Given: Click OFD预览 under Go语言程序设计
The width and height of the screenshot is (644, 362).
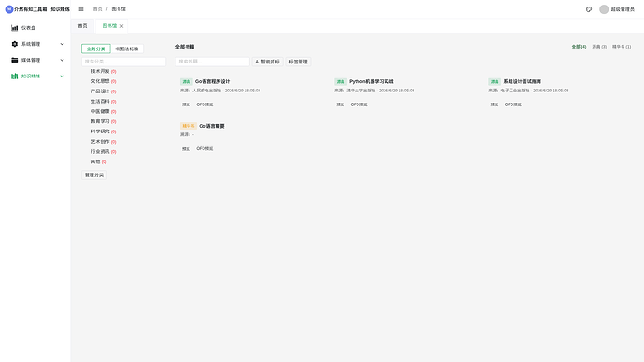Looking at the screenshot, I should [x=204, y=104].
